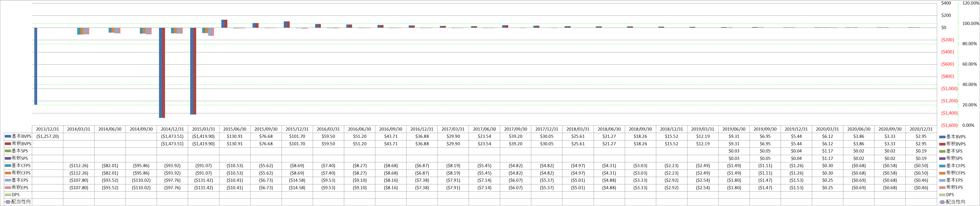Screen dimensions: 980x206
Task: Click the 120.00% secondary axis label
Action: [970, 3]
